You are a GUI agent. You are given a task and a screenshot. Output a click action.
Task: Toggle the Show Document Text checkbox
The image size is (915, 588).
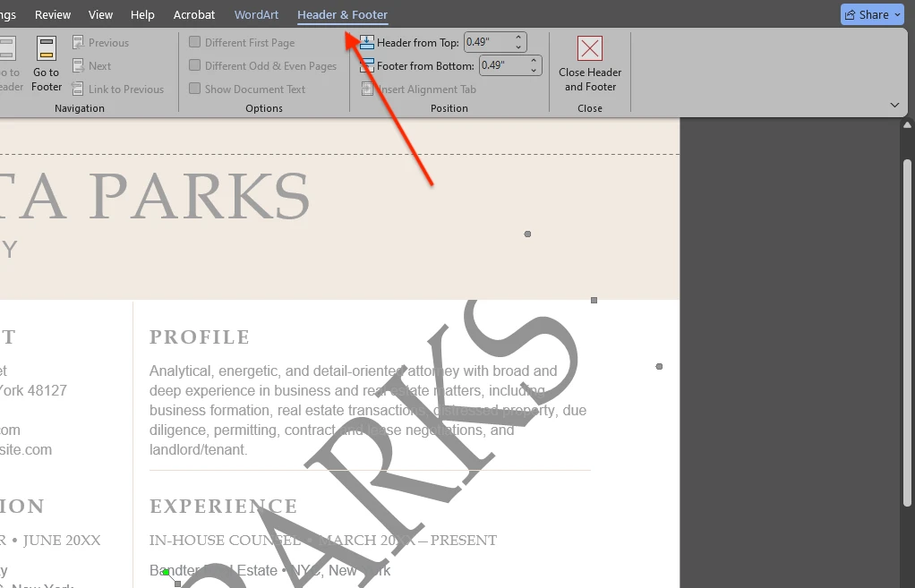(195, 89)
